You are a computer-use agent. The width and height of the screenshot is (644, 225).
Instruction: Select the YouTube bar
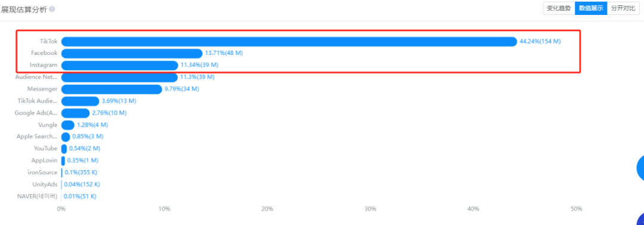[x=64, y=149]
